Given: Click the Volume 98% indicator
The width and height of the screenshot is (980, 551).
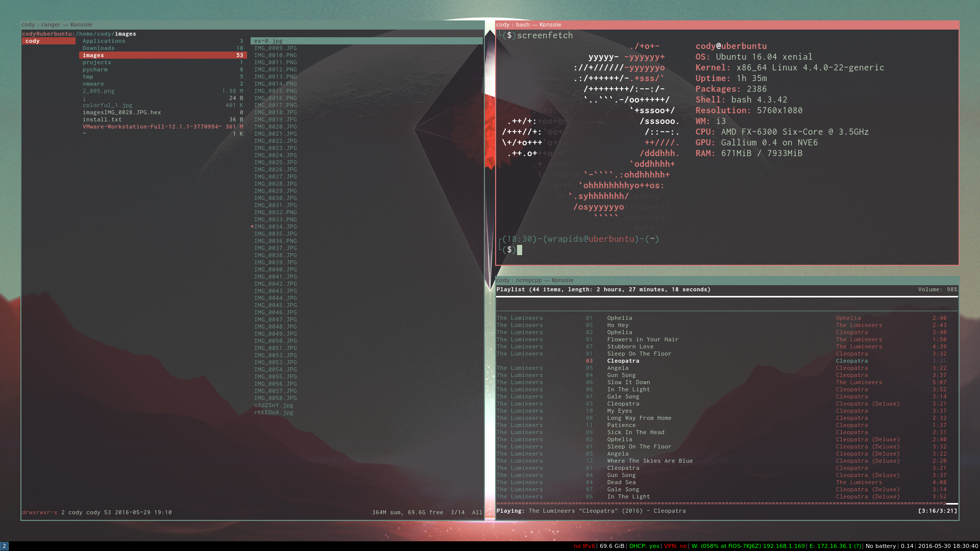Looking at the screenshot, I should click(x=937, y=289).
